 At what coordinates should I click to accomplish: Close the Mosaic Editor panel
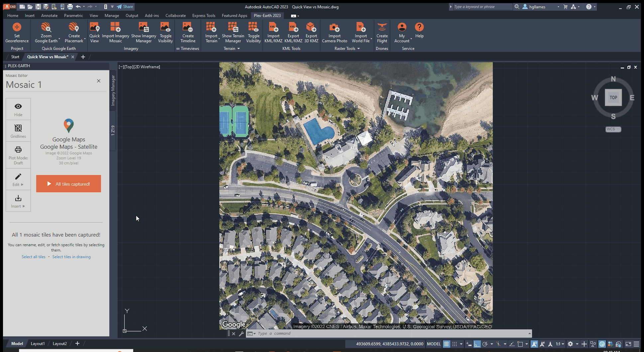click(x=99, y=81)
